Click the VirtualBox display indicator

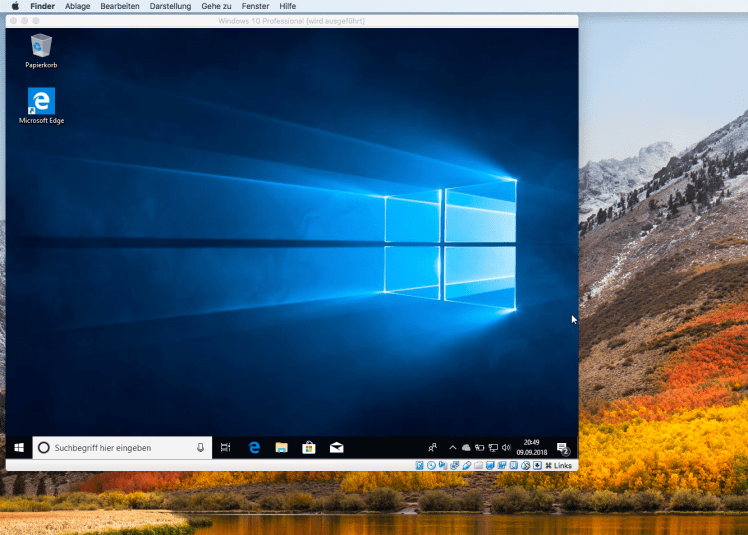[490, 465]
